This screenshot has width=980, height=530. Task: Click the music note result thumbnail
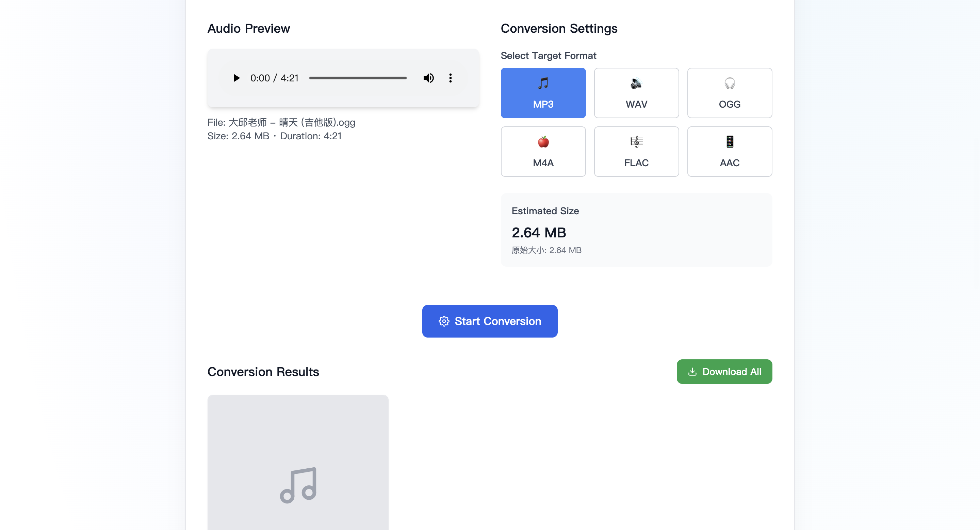[x=298, y=485]
